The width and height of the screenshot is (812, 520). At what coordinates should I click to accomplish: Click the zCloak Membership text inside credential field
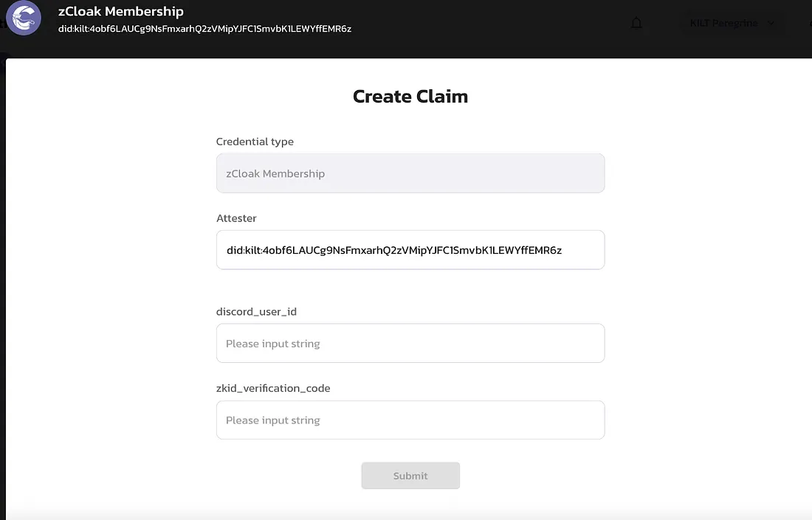click(275, 174)
